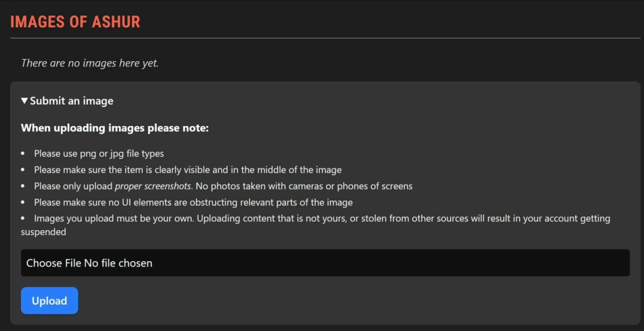This screenshot has width=644, height=331.
Task: Click the Images of Ashur heading
Action: [x=75, y=22]
